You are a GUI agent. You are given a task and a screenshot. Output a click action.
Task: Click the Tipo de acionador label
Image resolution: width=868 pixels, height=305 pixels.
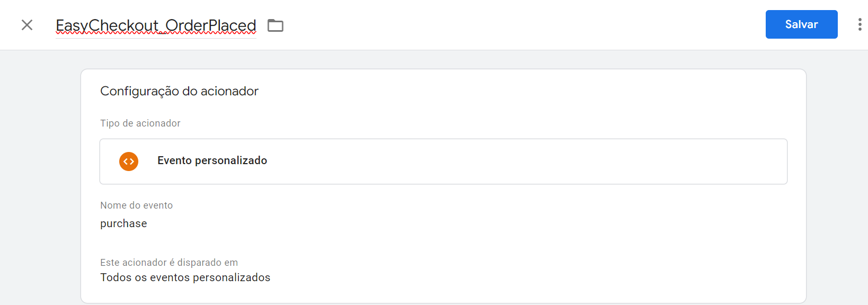point(140,123)
